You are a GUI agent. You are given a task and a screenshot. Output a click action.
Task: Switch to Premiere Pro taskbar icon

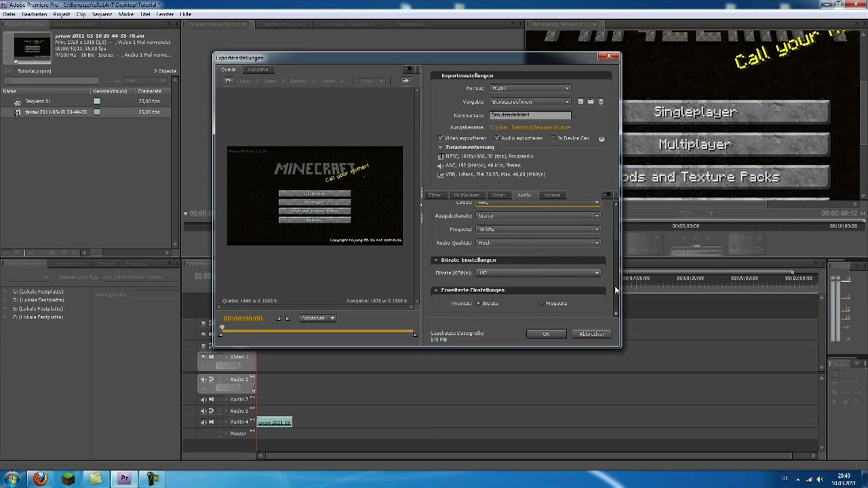click(124, 478)
